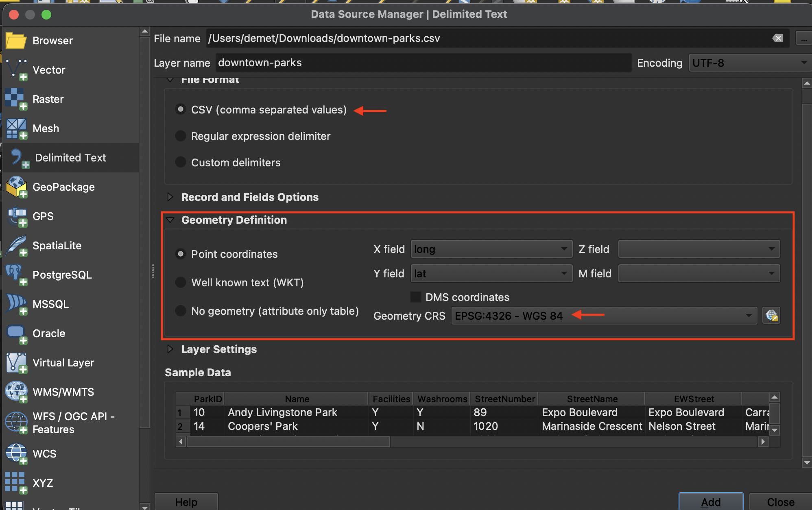Image resolution: width=812 pixels, height=510 pixels.
Task: Select CSV (comma separated values) option
Action: point(181,109)
